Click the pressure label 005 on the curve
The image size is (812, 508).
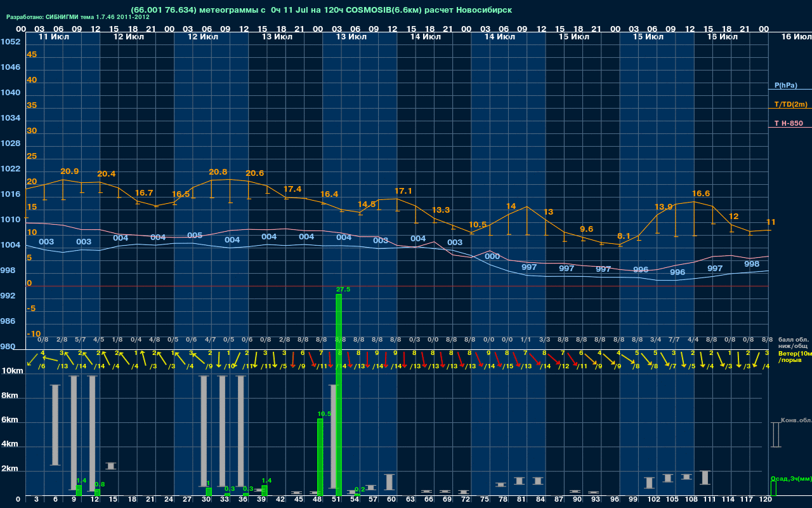(195, 236)
